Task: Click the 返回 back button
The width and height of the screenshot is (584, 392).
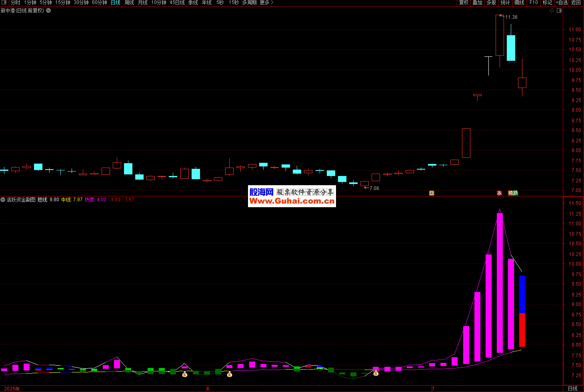Action: [576, 3]
